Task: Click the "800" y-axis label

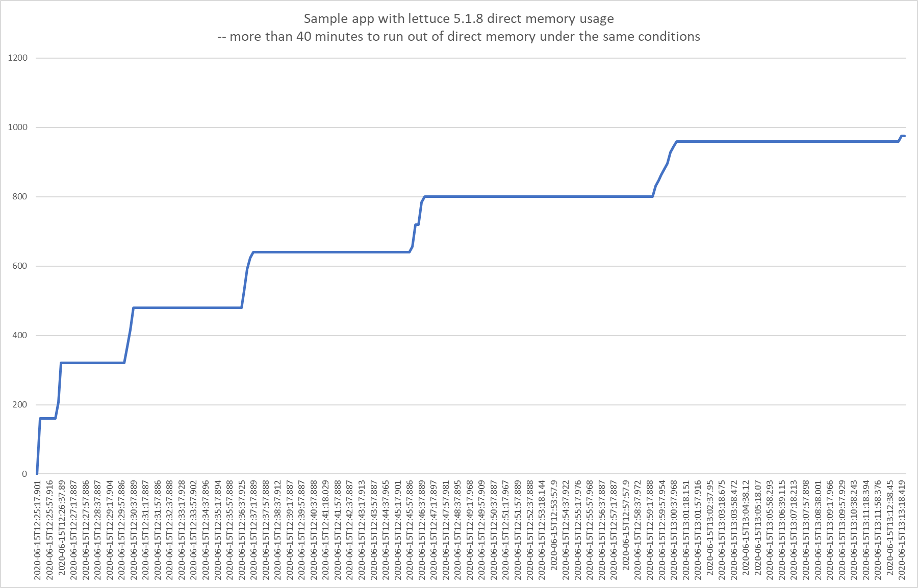Action: pos(20,197)
